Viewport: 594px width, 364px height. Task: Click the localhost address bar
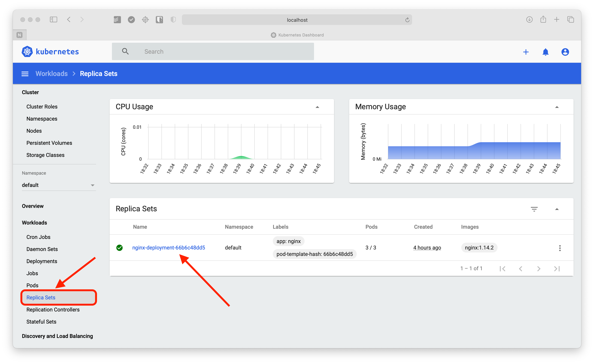tap(297, 20)
